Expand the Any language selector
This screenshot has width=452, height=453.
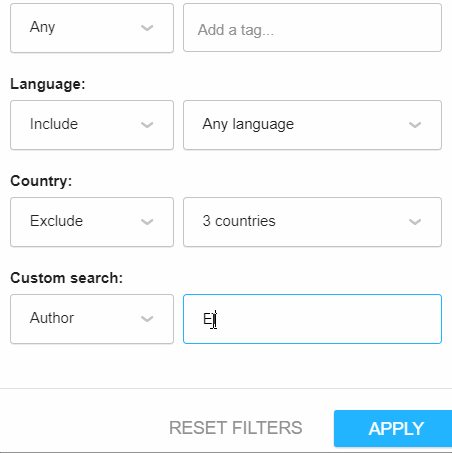point(312,125)
